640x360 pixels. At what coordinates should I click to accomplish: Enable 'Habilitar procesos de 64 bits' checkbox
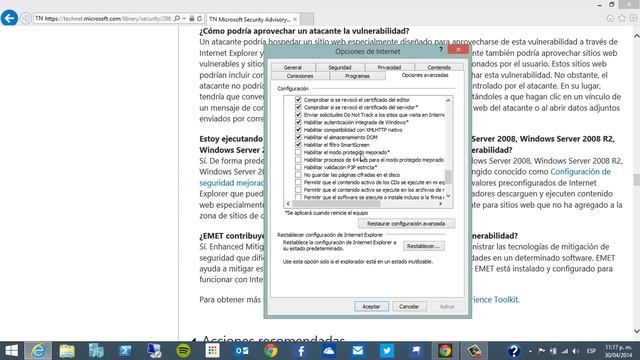[x=298, y=160]
